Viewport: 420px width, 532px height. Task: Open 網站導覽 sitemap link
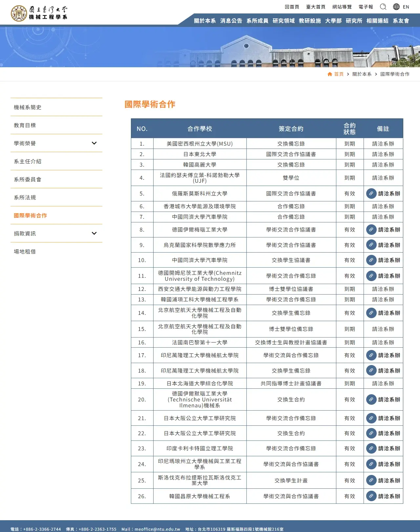coord(342,7)
